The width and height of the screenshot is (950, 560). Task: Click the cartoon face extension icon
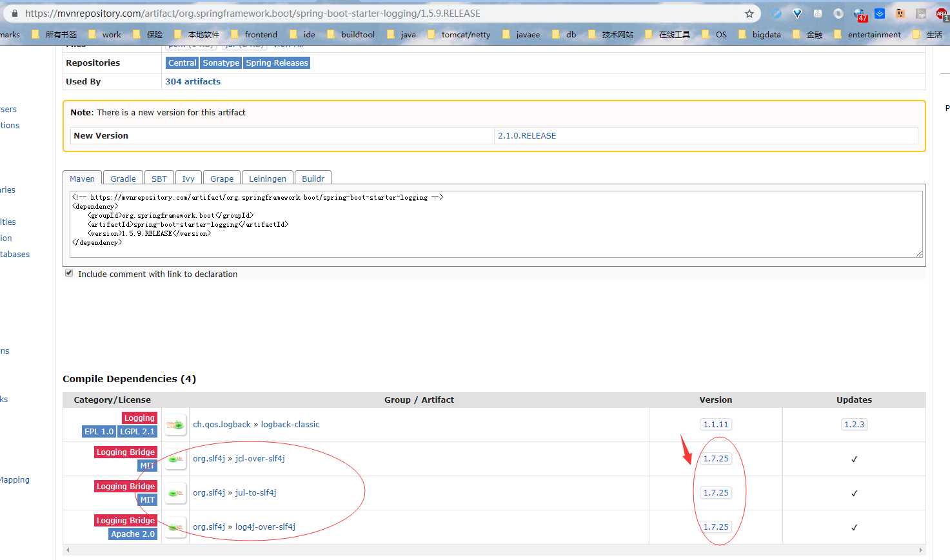pyautogui.click(x=900, y=14)
